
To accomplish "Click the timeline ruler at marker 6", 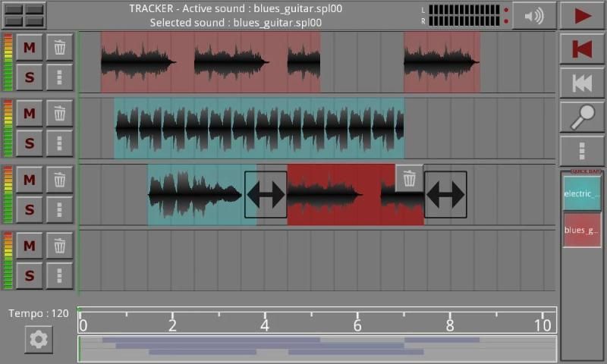I will [x=357, y=325].
